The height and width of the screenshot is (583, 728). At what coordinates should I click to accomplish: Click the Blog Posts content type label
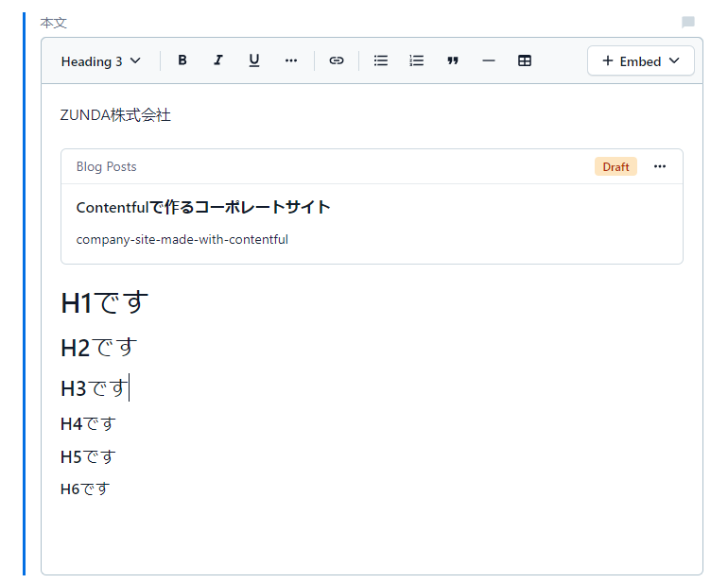(106, 166)
